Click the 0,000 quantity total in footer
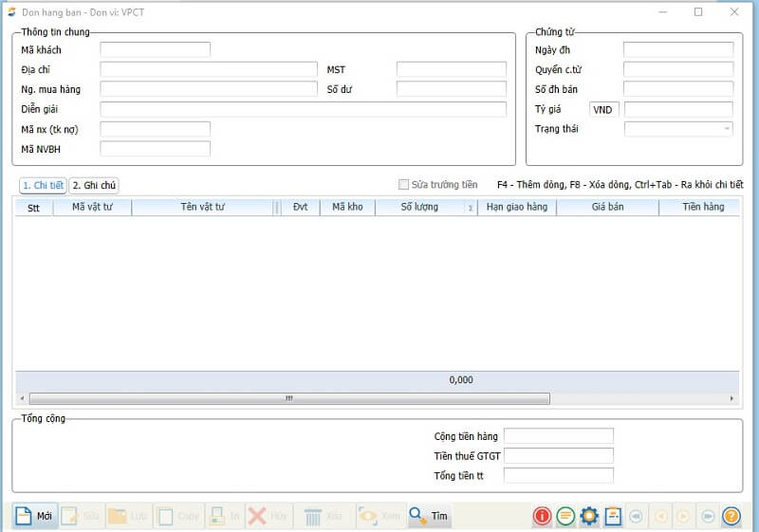 tap(461, 380)
